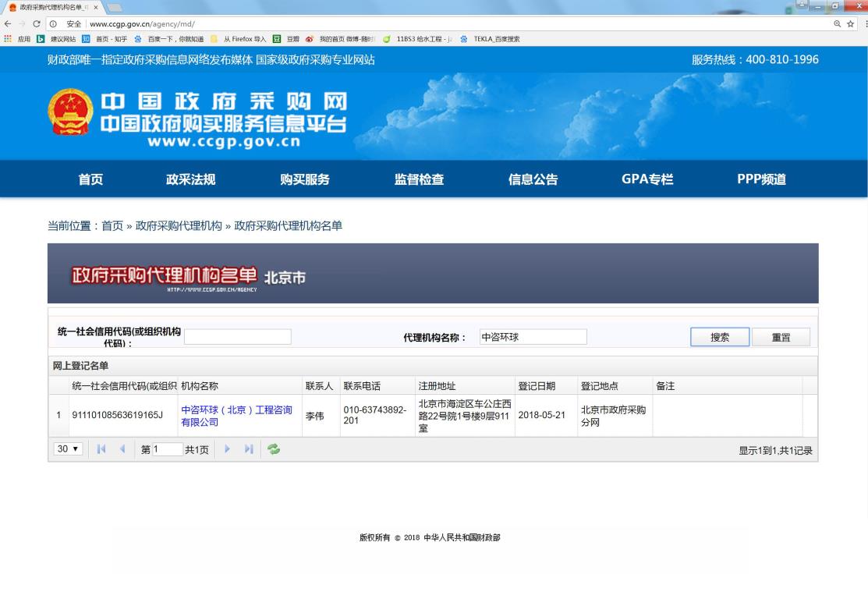Open 中咨环球（北京）工程咨询有限公司 link
The width and height of the screenshot is (868, 599).
pos(236,416)
